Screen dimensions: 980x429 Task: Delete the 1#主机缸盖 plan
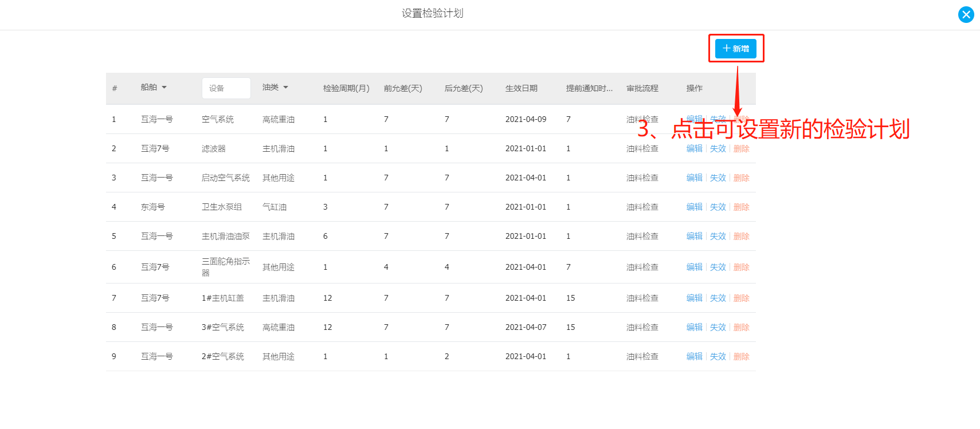741,298
